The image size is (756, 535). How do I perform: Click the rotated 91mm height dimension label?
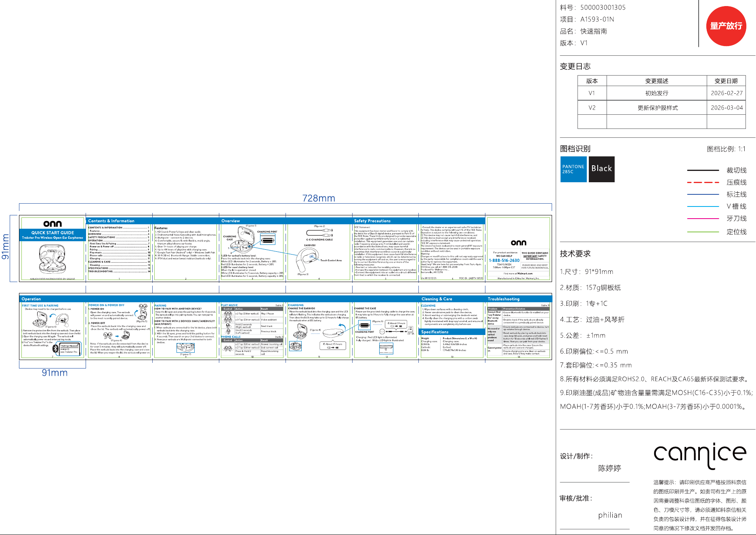5,247
